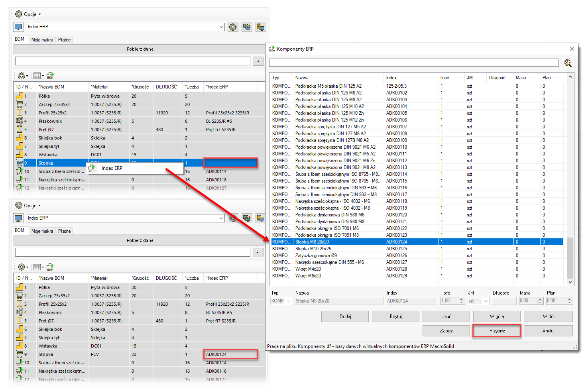This screenshot has height=389, width=588.
Task: Click the Pręt Ø7 row icon in upper panel
Action: [20, 130]
